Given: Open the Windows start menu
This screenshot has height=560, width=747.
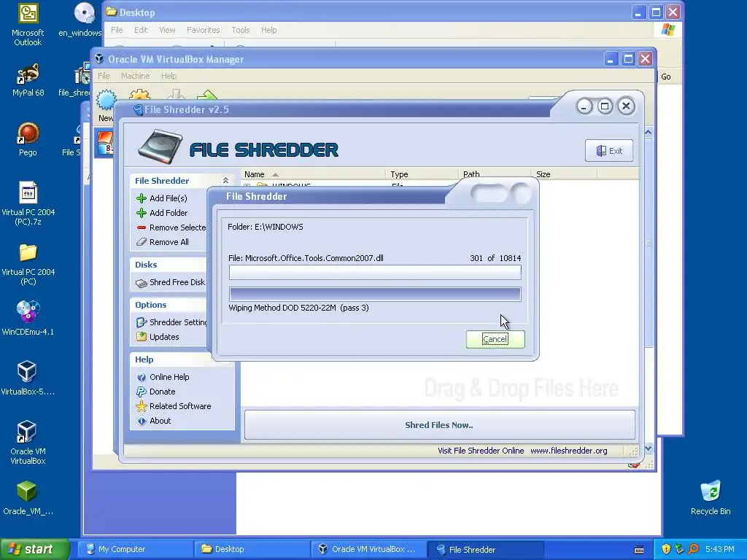Looking at the screenshot, I should point(34,549).
